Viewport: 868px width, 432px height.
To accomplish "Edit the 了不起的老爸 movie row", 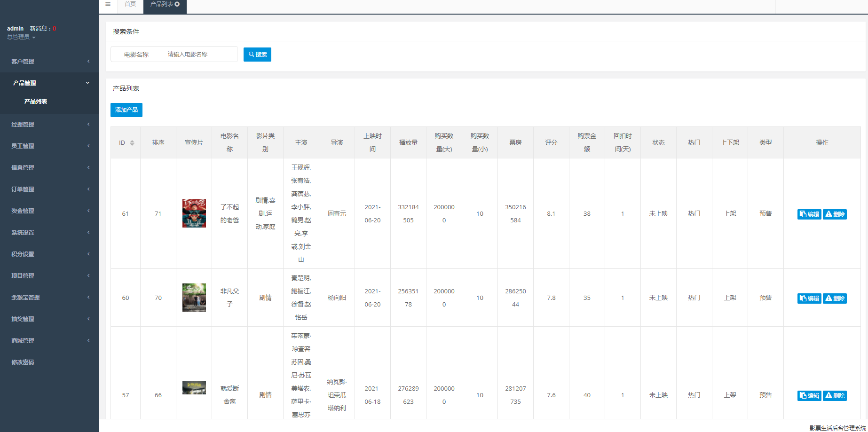I will pos(809,214).
